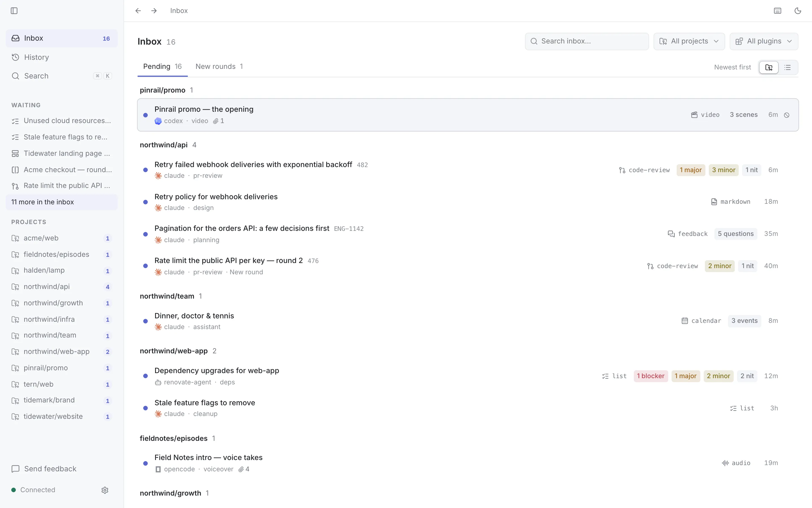
Task: Open Dinner, doctor & tennis item
Action: [x=468, y=321]
